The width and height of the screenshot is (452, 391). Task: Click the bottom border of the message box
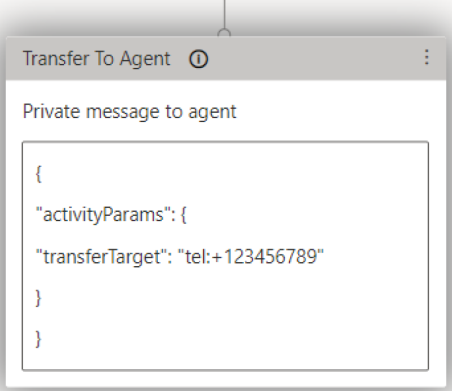coord(225,370)
